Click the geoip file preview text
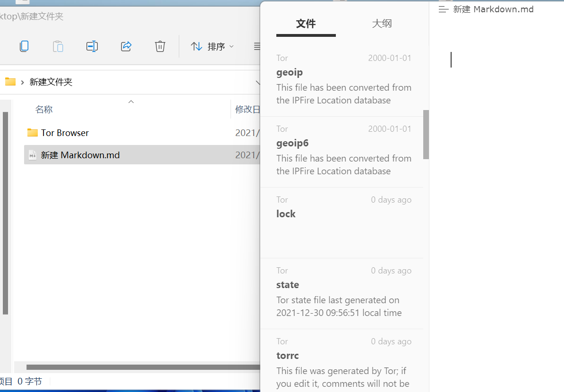This screenshot has width=564, height=392. [344, 94]
